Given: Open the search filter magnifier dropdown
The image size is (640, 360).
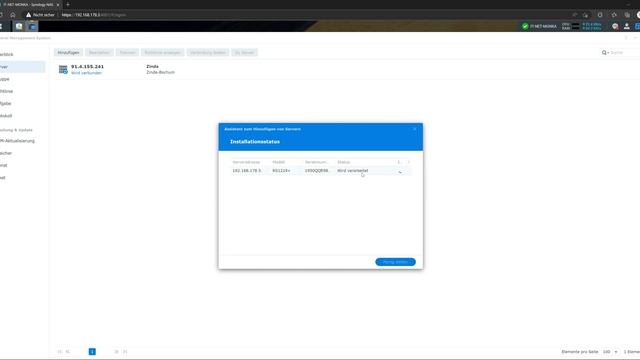Looking at the screenshot, I should [605, 53].
